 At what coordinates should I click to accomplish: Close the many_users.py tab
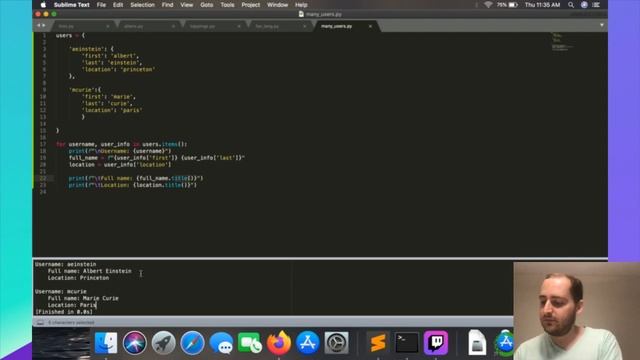point(370,26)
